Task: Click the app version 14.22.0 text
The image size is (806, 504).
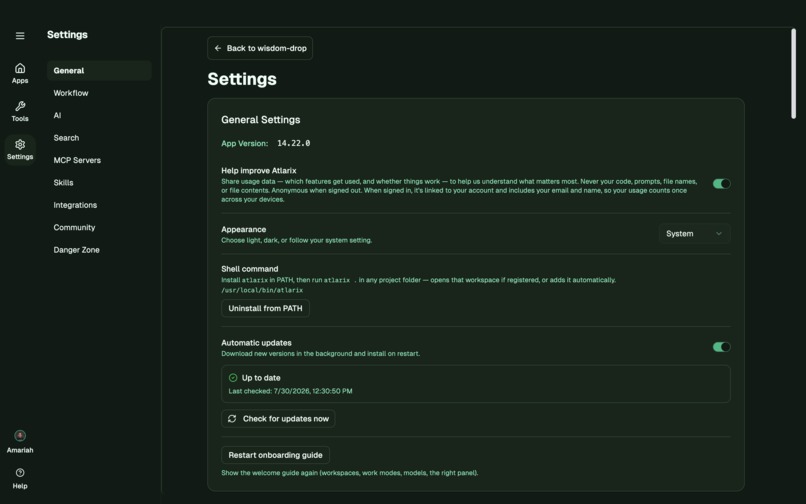Action: [x=294, y=143]
